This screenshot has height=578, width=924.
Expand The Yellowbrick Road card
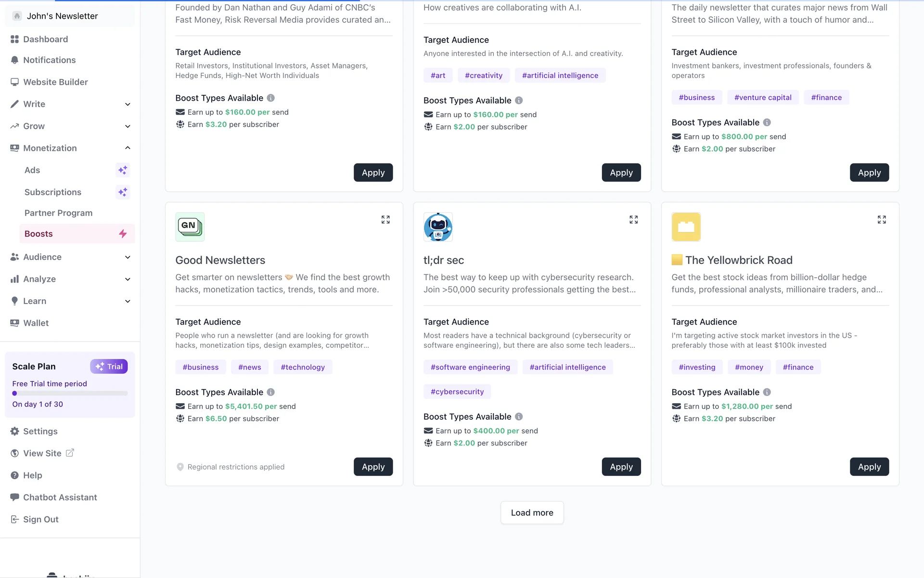tap(881, 220)
